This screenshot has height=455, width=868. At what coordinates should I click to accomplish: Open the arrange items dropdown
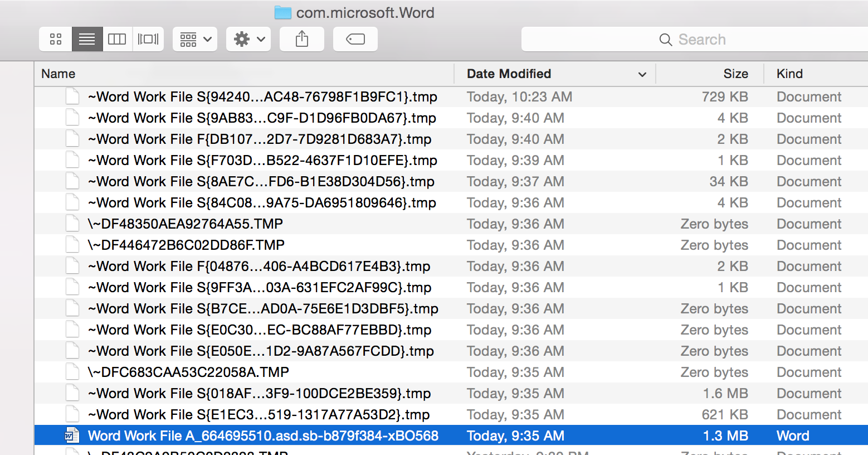point(195,39)
